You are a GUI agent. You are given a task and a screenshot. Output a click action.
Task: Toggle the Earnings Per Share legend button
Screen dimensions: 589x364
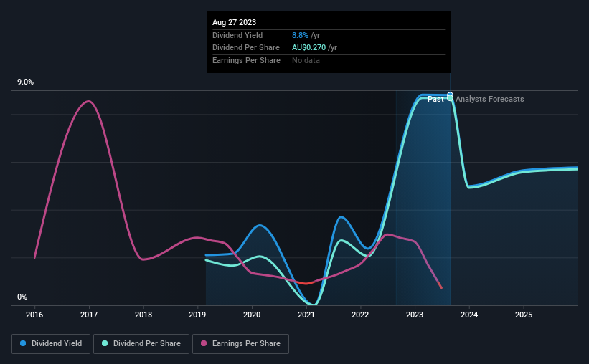240,344
